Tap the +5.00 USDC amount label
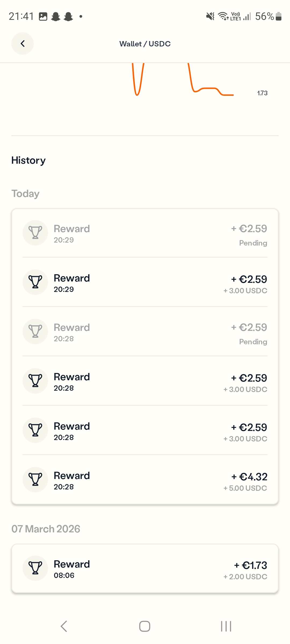Viewport: 290px width, 644px height. click(x=245, y=488)
